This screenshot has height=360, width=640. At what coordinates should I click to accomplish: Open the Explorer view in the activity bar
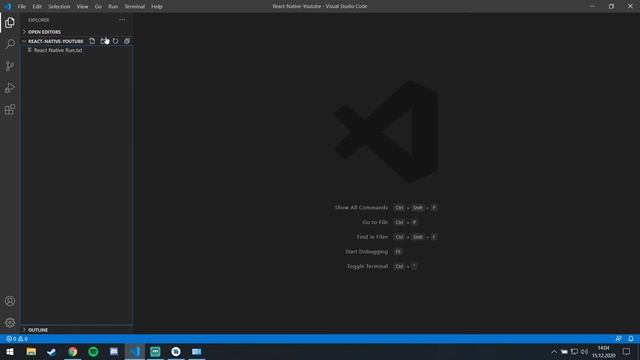point(10,23)
